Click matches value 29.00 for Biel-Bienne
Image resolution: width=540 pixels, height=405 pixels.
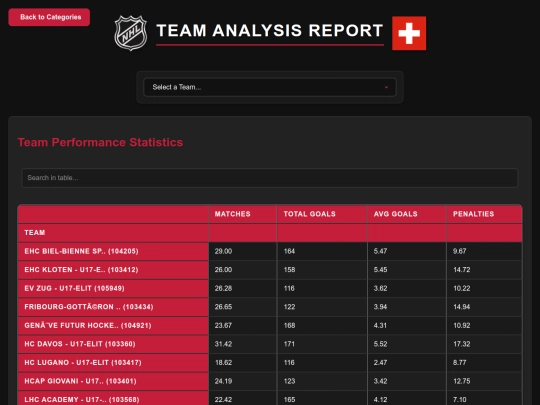[x=223, y=251]
